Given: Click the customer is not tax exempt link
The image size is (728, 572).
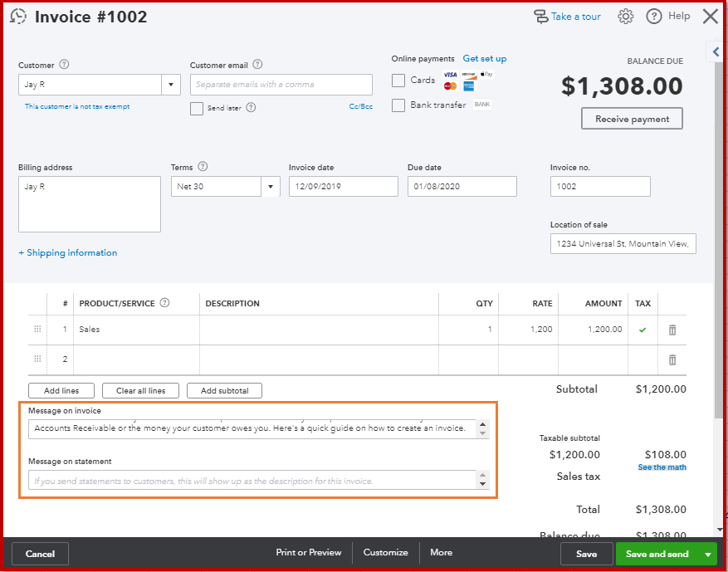Looking at the screenshot, I should pyautogui.click(x=77, y=106).
